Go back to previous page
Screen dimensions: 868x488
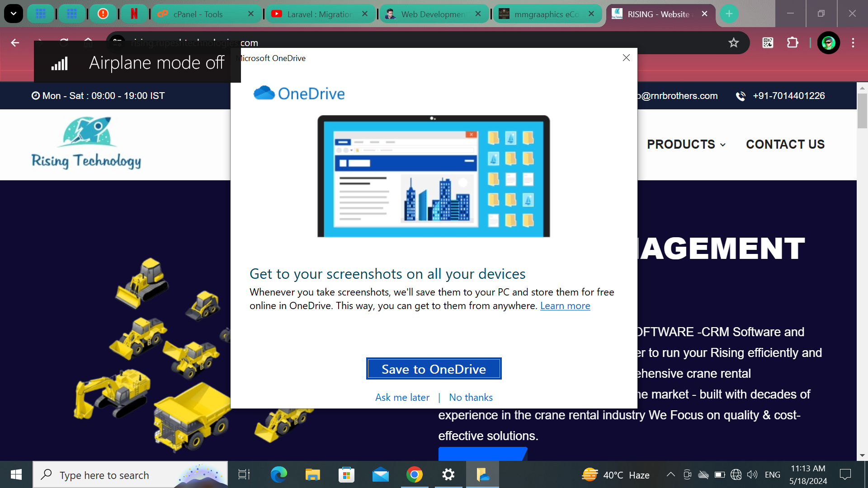[15, 43]
